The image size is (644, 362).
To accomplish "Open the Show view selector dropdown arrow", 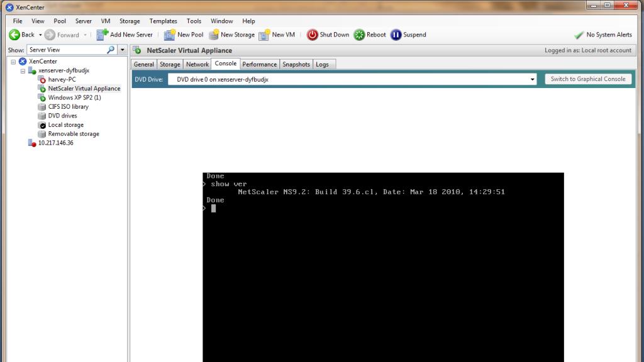I will coord(123,50).
